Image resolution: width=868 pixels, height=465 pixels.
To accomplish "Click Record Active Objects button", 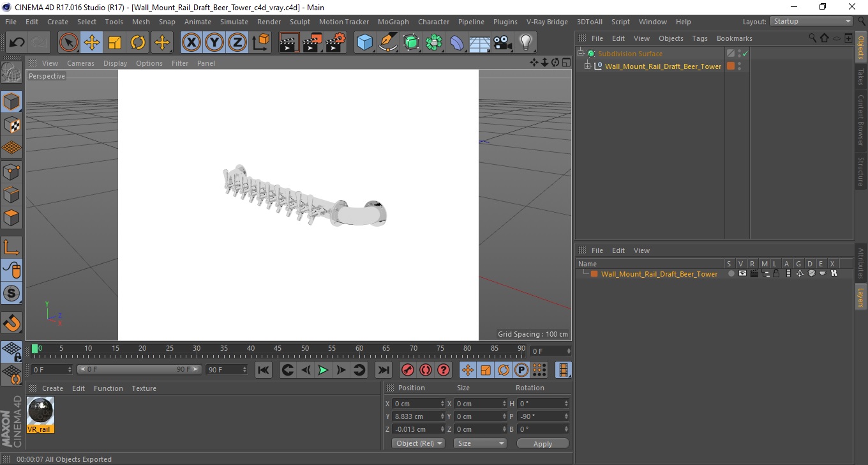I will pos(407,370).
